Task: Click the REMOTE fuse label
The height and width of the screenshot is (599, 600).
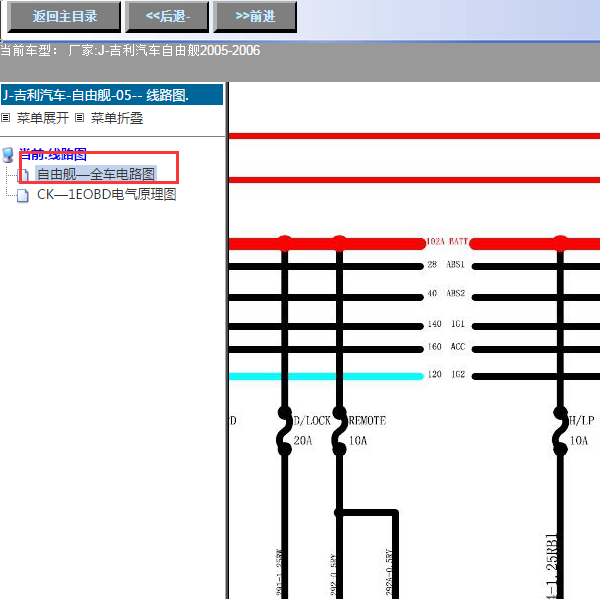Action: point(367,421)
